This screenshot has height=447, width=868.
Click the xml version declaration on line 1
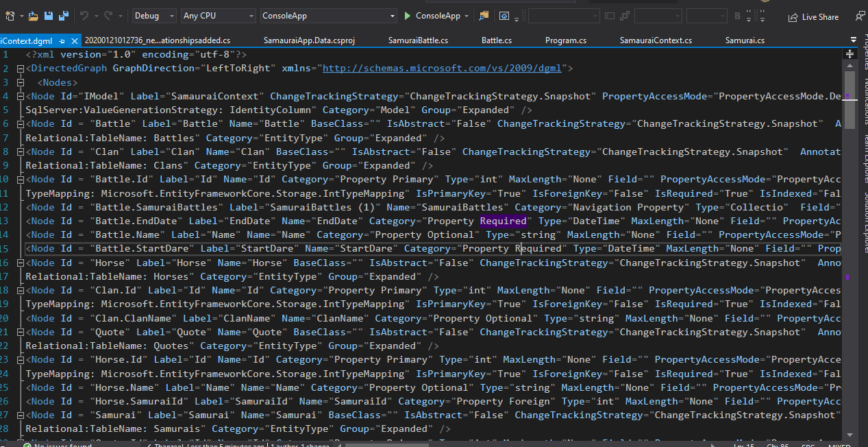[136, 54]
